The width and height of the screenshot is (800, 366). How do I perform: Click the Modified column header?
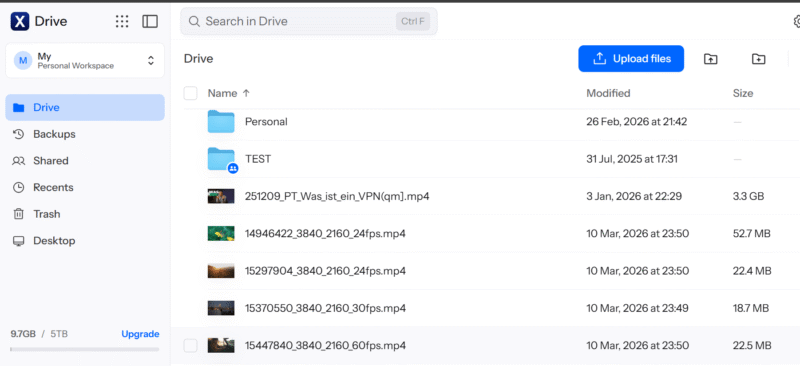pyautogui.click(x=608, y=93)
